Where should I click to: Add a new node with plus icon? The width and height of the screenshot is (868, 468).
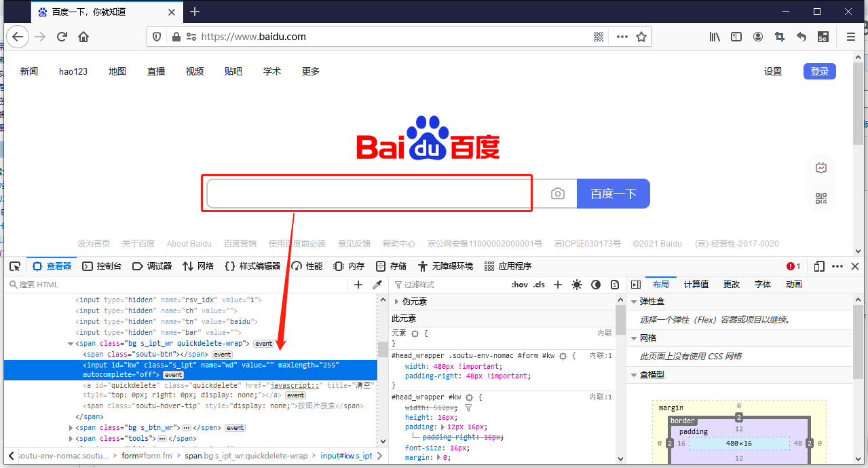pyautogui.click(x=358, y=285)
